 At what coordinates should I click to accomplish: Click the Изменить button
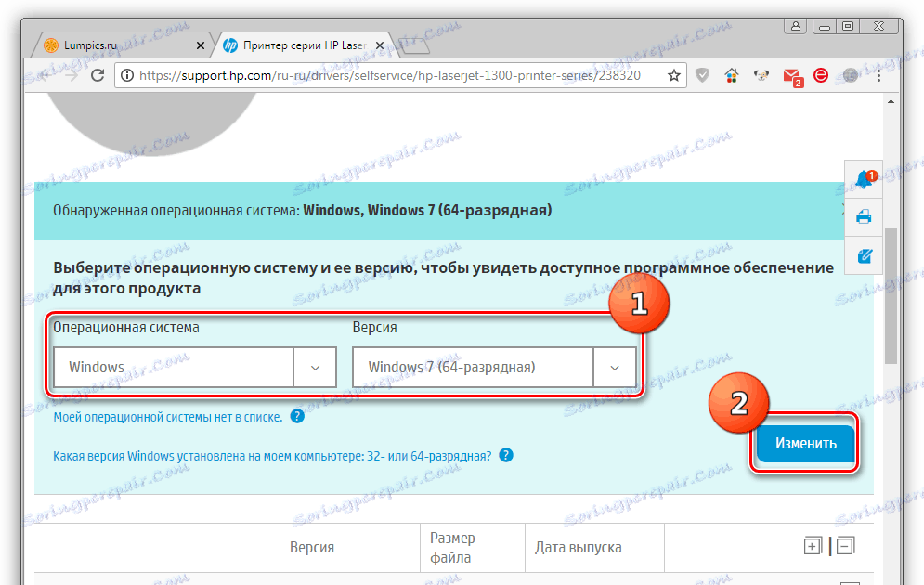click(x=805, y=443)
